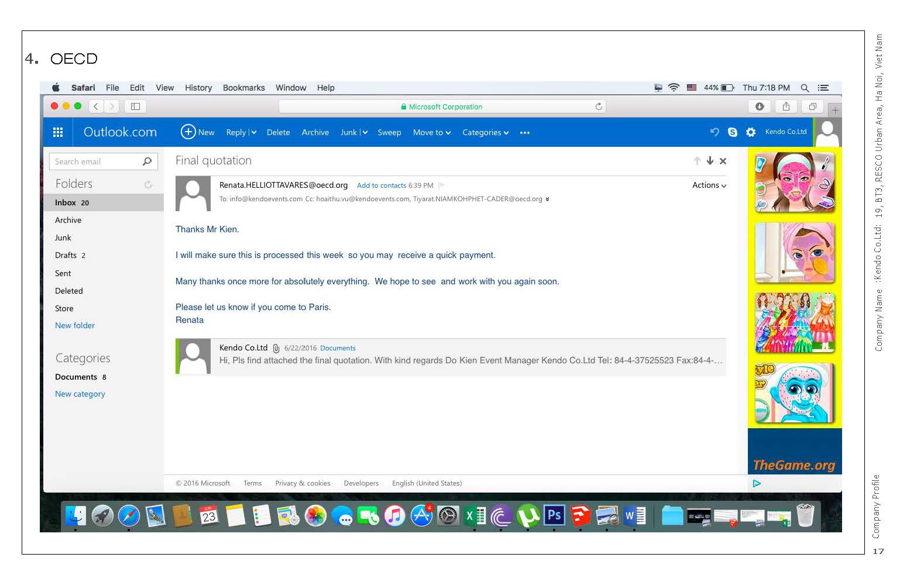Show Safari downloads
Screen dimensions: 924x585
[x=760, y=106]
